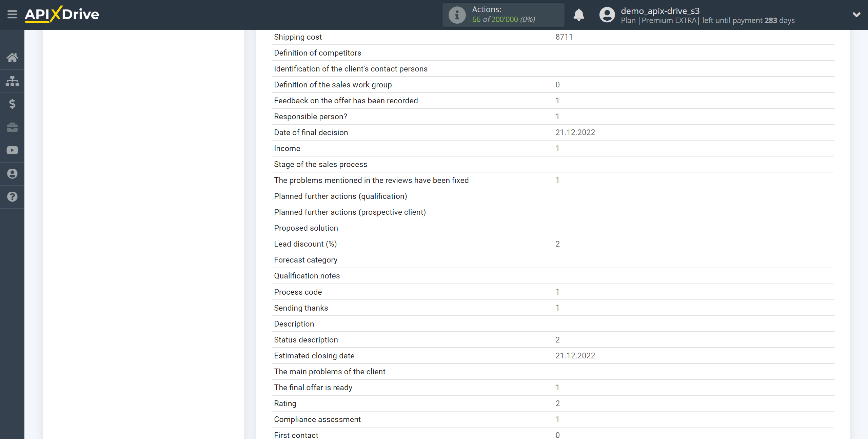Open the help question mark icon

[x=12, y=197]
